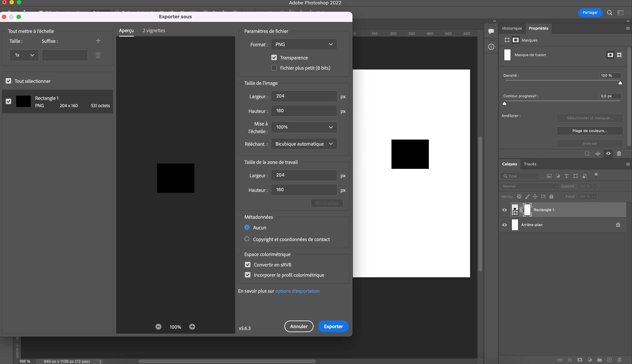Open the Tracés panel tab
632x364 pixels.
[x=530, y=164]
